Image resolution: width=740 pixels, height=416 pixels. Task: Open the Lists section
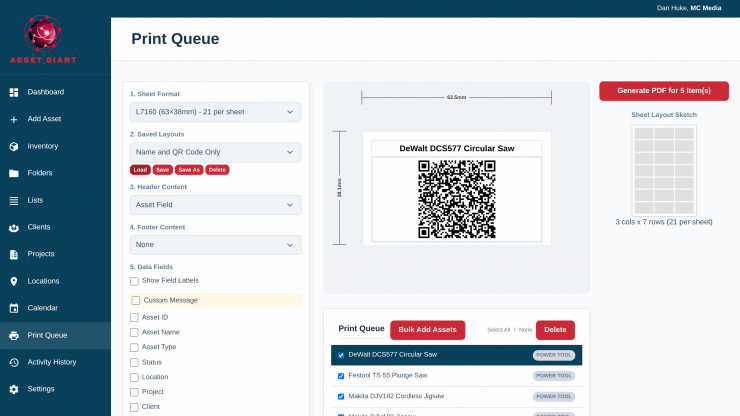point(35,200)
